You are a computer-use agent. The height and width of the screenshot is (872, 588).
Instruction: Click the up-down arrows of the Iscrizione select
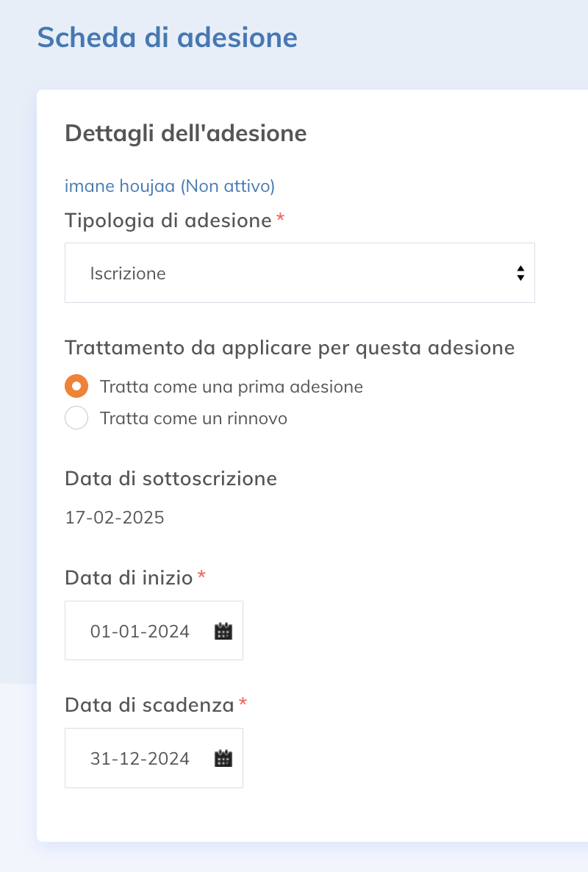coord(520,273)
